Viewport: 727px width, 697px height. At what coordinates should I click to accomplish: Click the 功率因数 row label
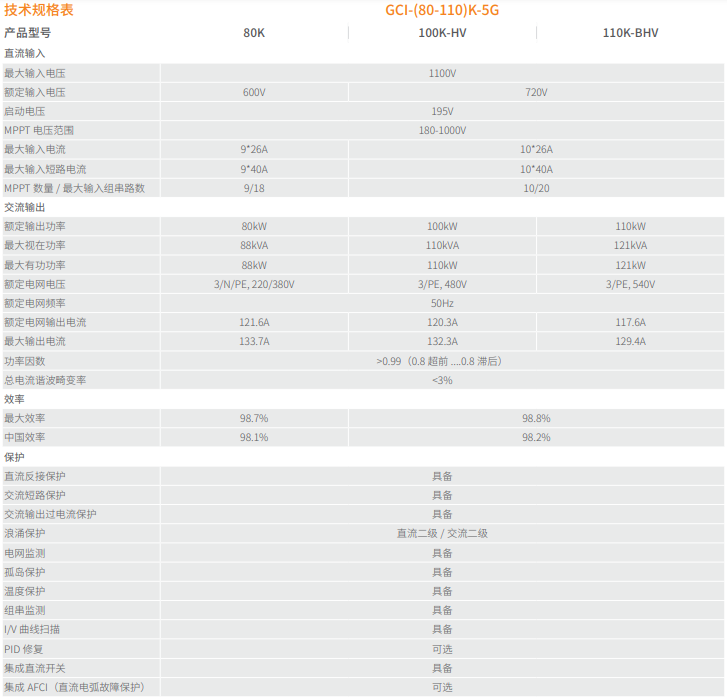[x=25, y=361]
